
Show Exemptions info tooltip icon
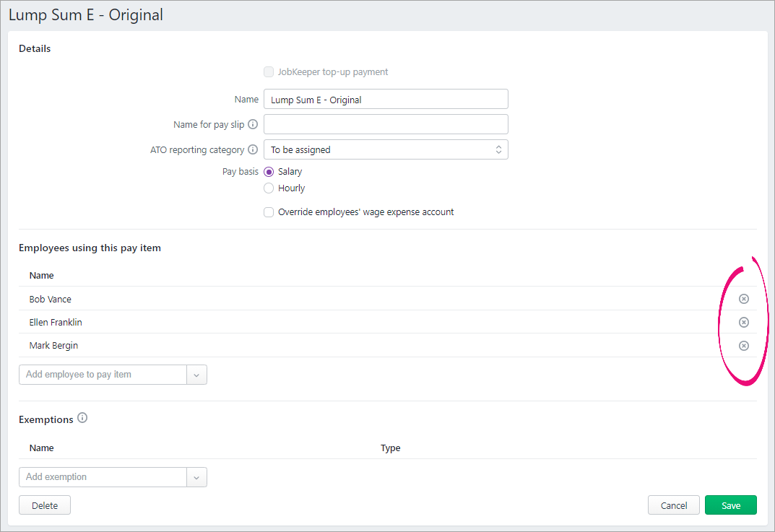82,418
